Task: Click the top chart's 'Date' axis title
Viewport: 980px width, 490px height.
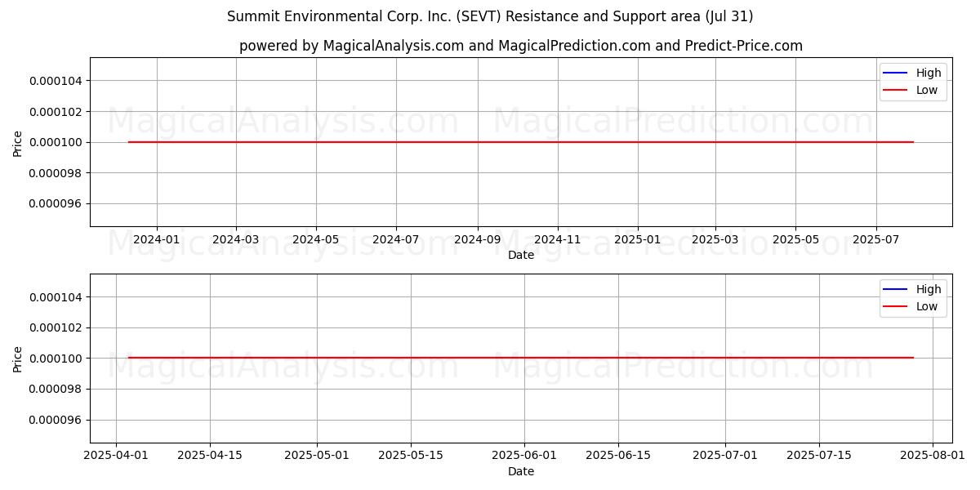Action: [x=521, y=256]
